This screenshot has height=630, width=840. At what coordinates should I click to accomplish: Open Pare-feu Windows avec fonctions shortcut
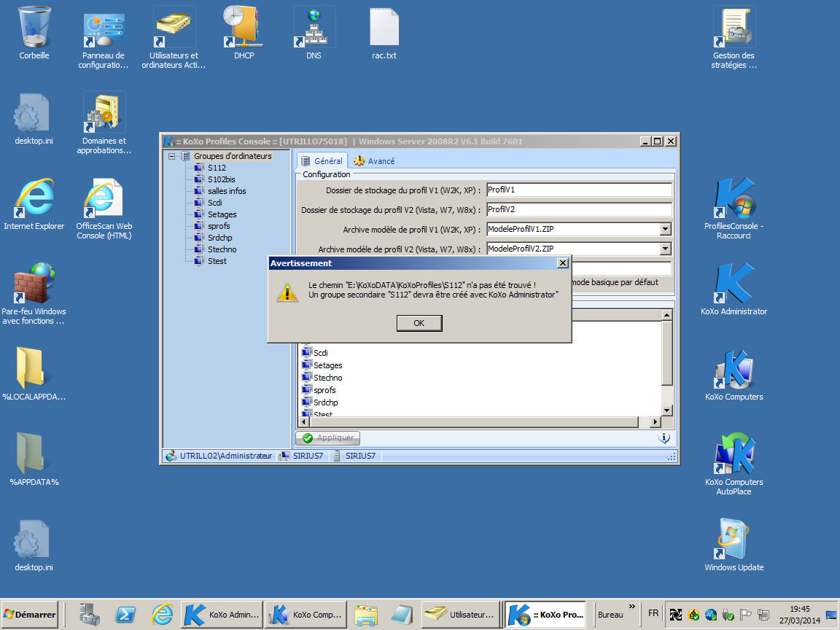coord(34,294)
